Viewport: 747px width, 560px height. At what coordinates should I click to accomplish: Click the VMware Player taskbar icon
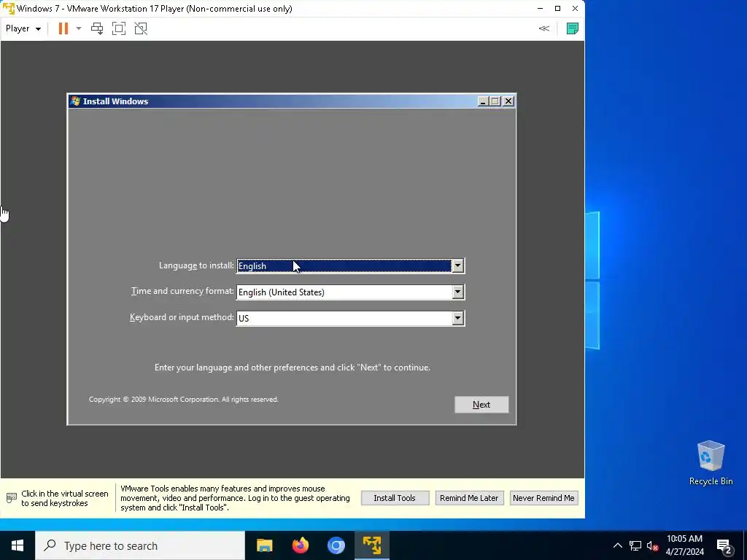371,545
